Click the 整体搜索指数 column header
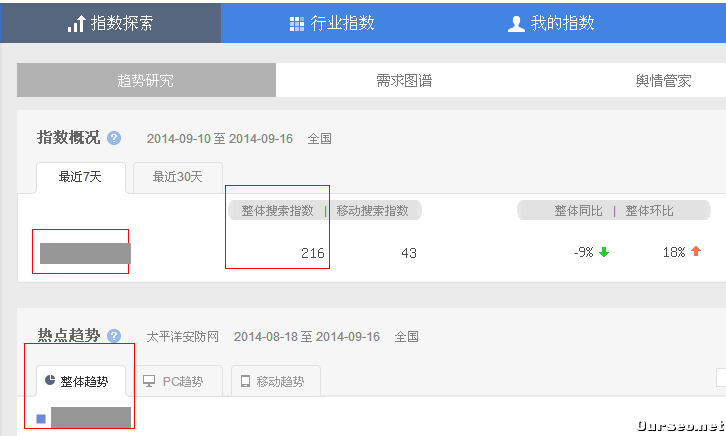This screenshot has height=436, width=726. [x=277, y=210]
